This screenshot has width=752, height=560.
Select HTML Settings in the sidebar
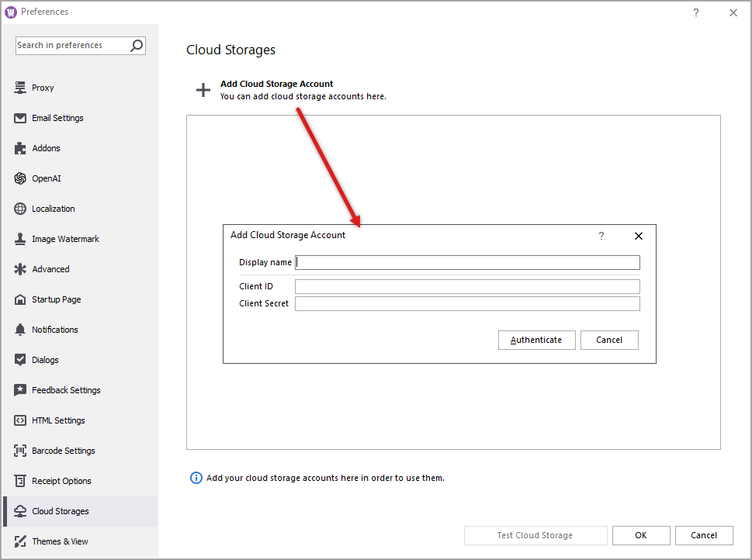[19, 420]
